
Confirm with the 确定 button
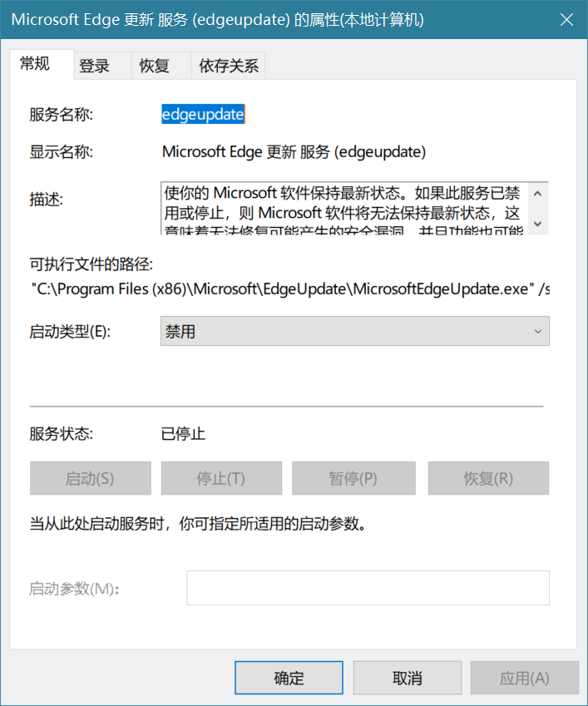(289, 678)
